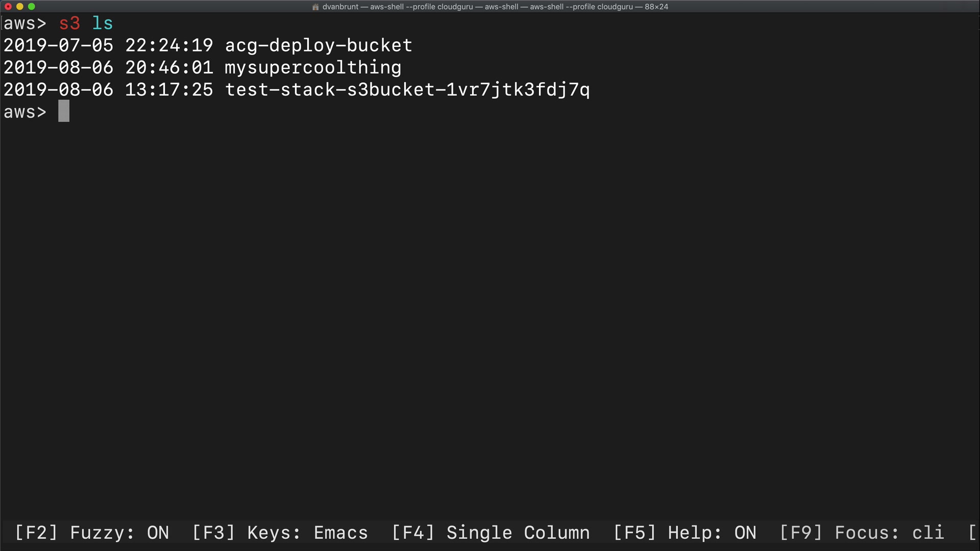Select the mysupercoolthing bucket name
The image size is (980, 551).
coord(313,67)
